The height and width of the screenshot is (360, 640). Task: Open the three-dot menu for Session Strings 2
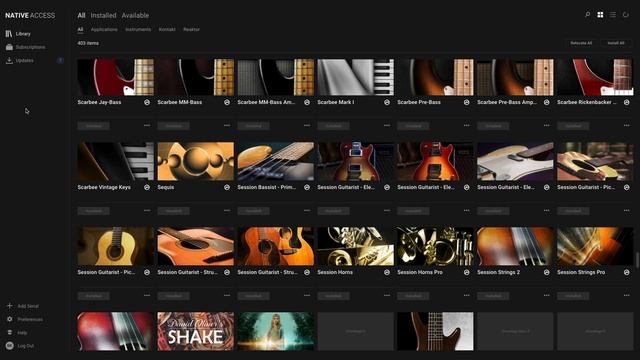[547, 296]
